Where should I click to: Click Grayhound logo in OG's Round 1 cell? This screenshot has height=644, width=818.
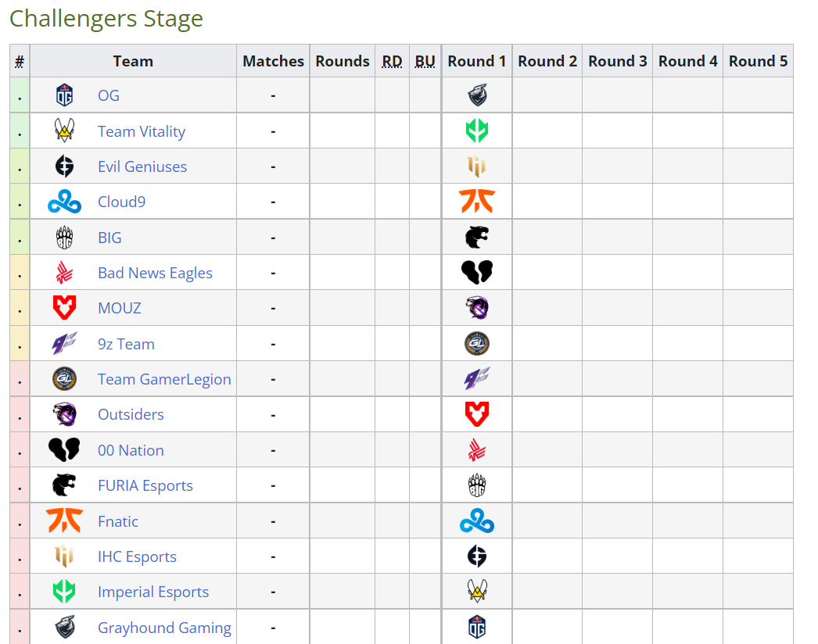click(x=477, y=95)
